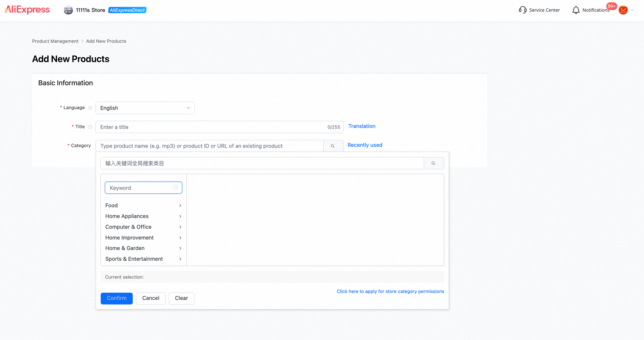Focus the Enter a title field
The height and width of the screenshot is (340, 644).
click(220, 127)
